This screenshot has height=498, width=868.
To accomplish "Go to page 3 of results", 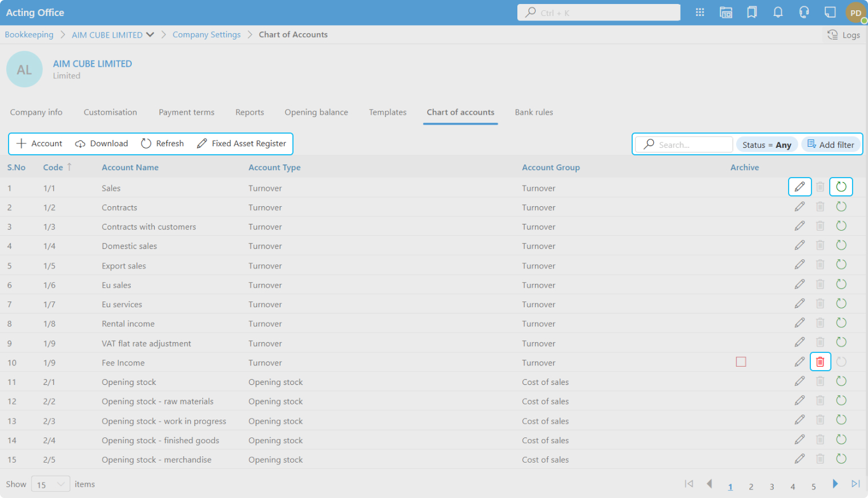I will pos(771,487).
